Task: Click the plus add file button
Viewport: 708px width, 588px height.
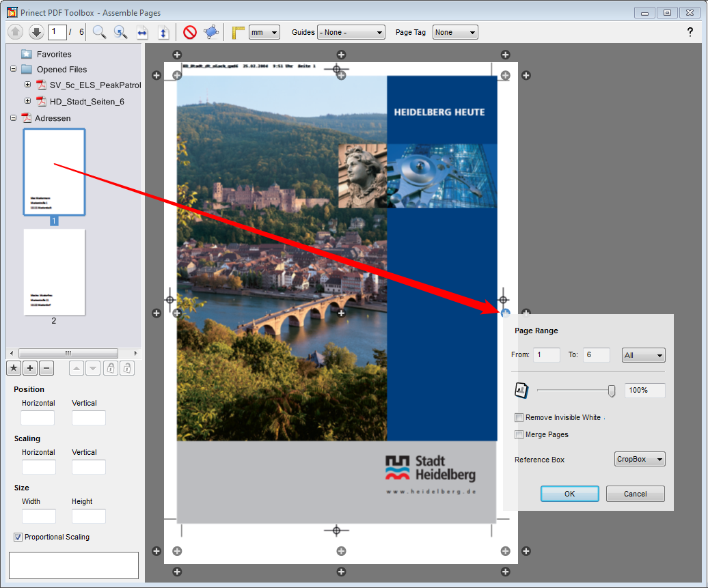Action: pos(30,369)
